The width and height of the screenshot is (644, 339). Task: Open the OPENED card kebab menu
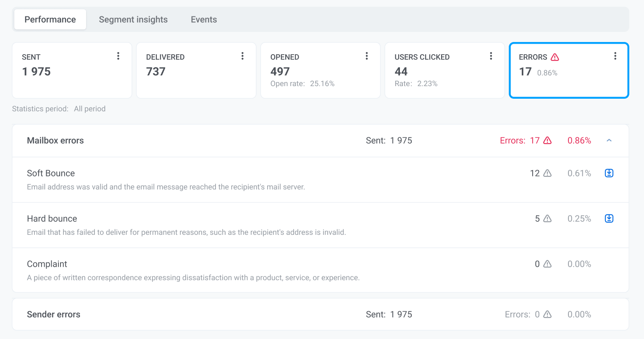[367, 56]
